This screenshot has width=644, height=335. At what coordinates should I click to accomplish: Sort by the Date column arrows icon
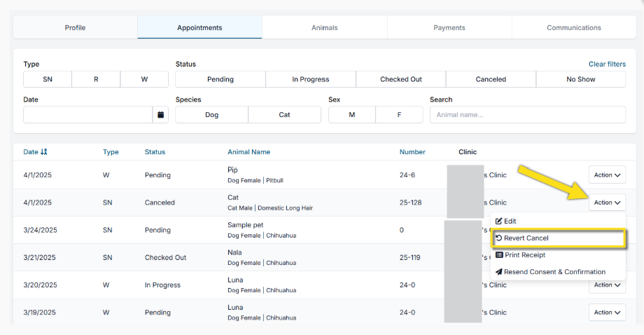pyautogui.click(x=44, y=152)
